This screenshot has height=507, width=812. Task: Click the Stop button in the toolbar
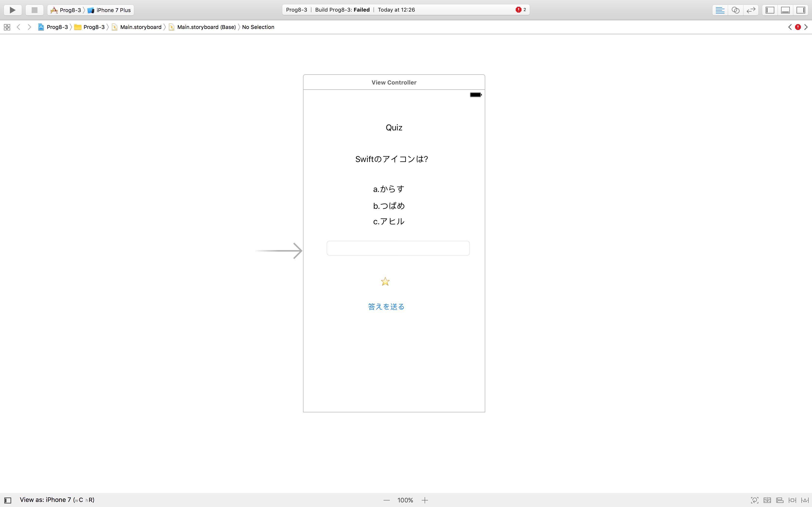pyautogui.click(x=34, y=10)
